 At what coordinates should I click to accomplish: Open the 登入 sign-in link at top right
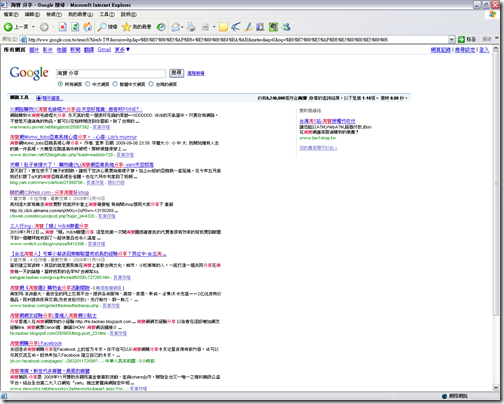pyautogui.click(x=484, y=50)
